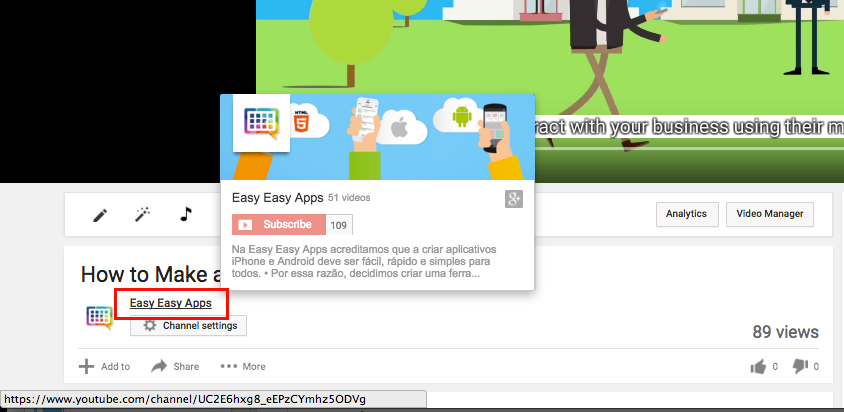Screen dimensions: 844x412
Task: Open Channel settings gear button
Action: (188, 326)
